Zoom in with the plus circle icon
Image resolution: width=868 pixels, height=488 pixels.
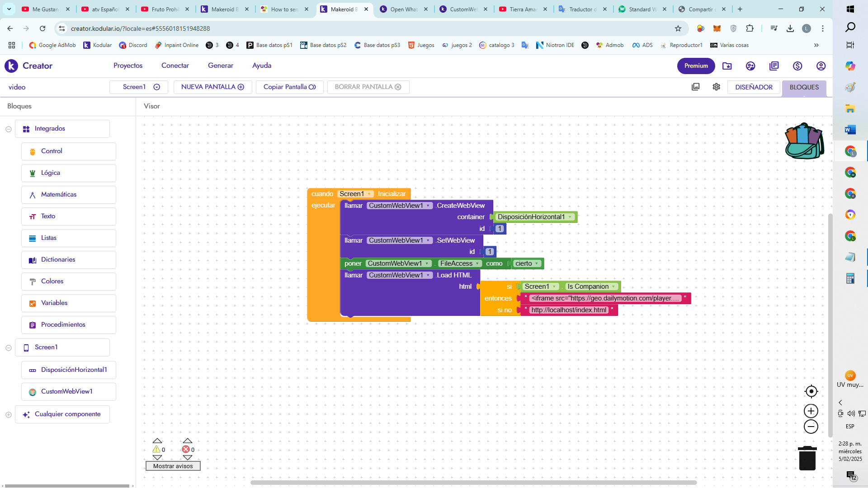[811, 411]
